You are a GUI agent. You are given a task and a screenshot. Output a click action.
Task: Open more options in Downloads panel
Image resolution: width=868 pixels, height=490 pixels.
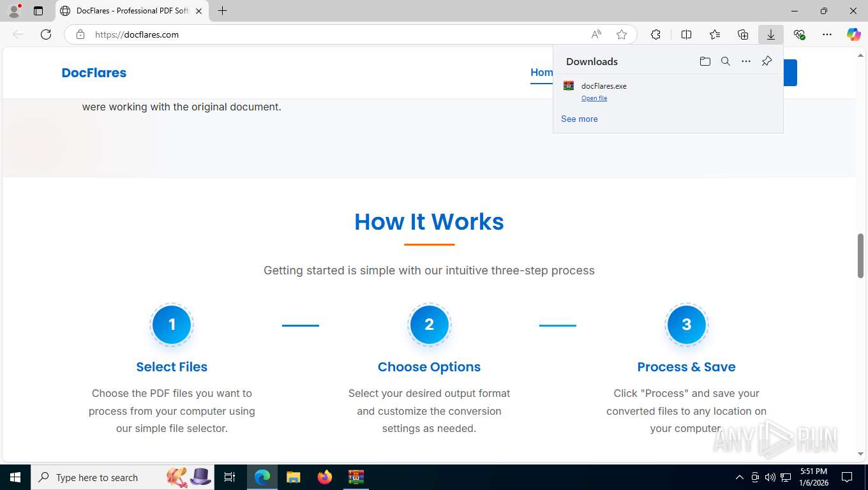tap(746, 61)
